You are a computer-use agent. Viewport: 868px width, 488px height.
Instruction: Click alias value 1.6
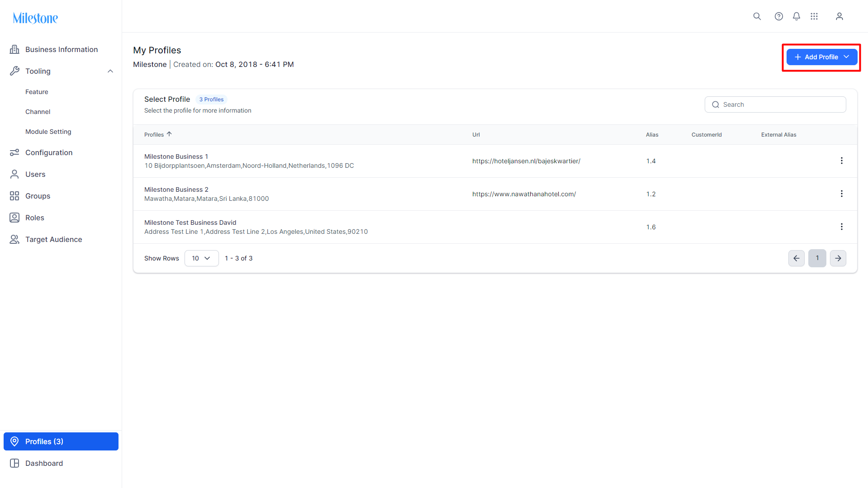pos(651,227)
